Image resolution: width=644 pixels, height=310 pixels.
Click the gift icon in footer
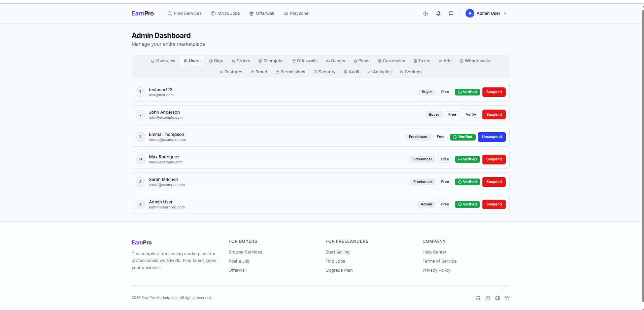[x=478, y=298]
